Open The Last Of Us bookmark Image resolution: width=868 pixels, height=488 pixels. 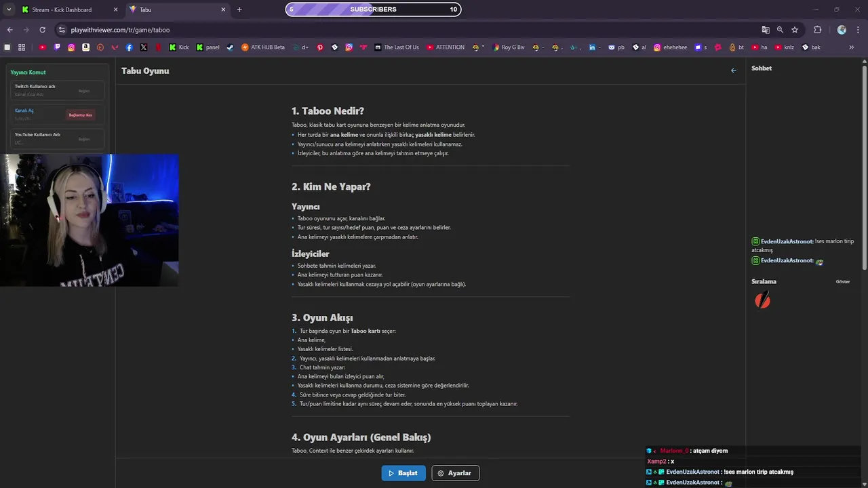pyautogui.click(x=397, y=47)
